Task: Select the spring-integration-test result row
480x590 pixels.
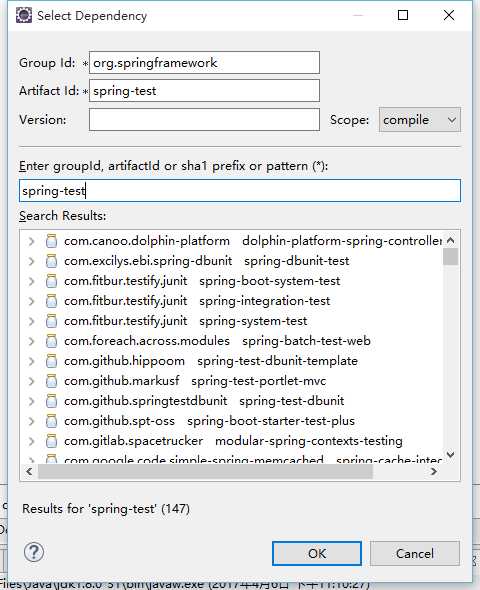Action: click(231, 301)
